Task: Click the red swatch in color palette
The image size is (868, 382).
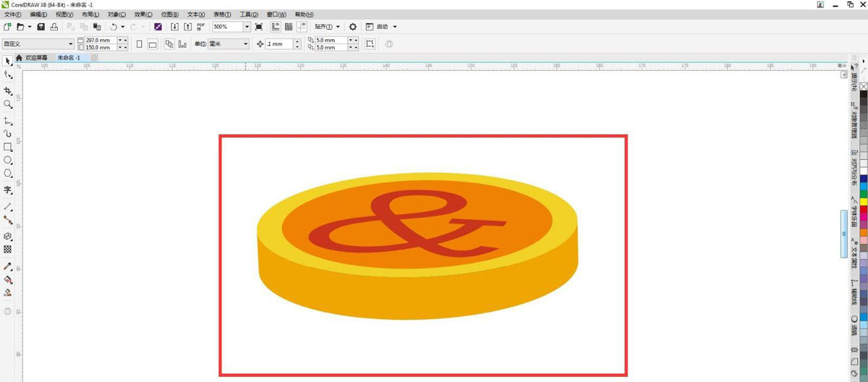Action: point(863,209)
